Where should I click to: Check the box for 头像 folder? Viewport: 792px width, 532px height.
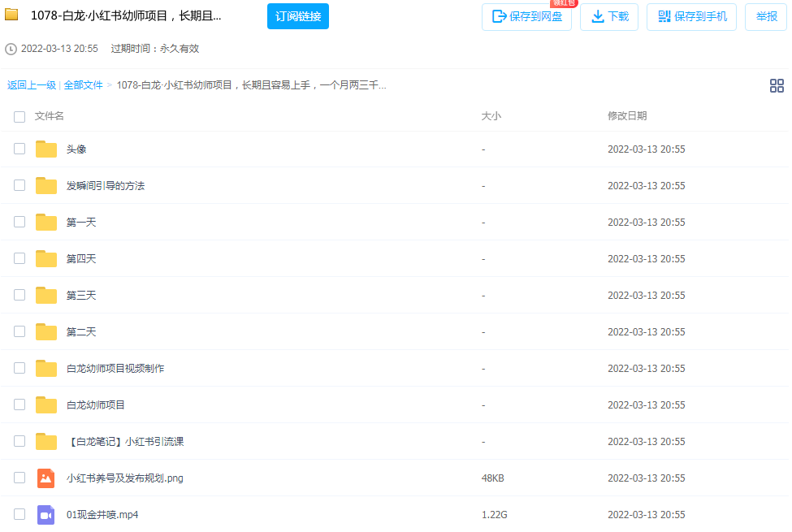click(x=19, y=149)
